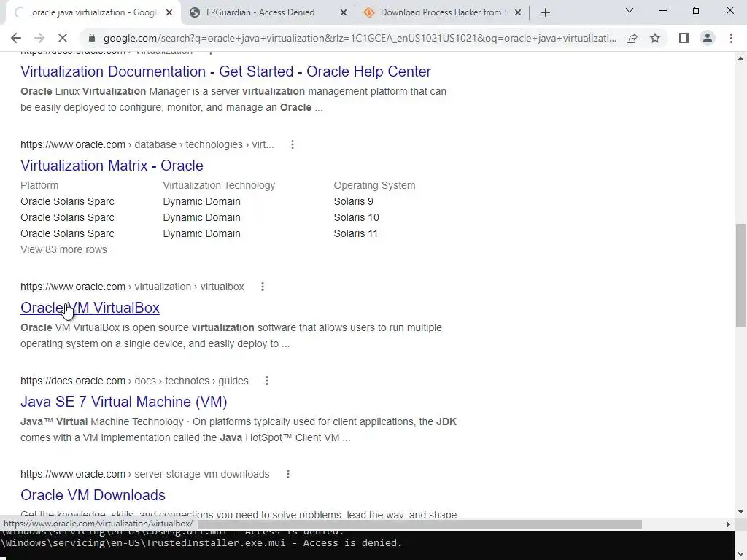747x560 pixels.
Task: Expand View 83 more rows
Action: point(64,249)
